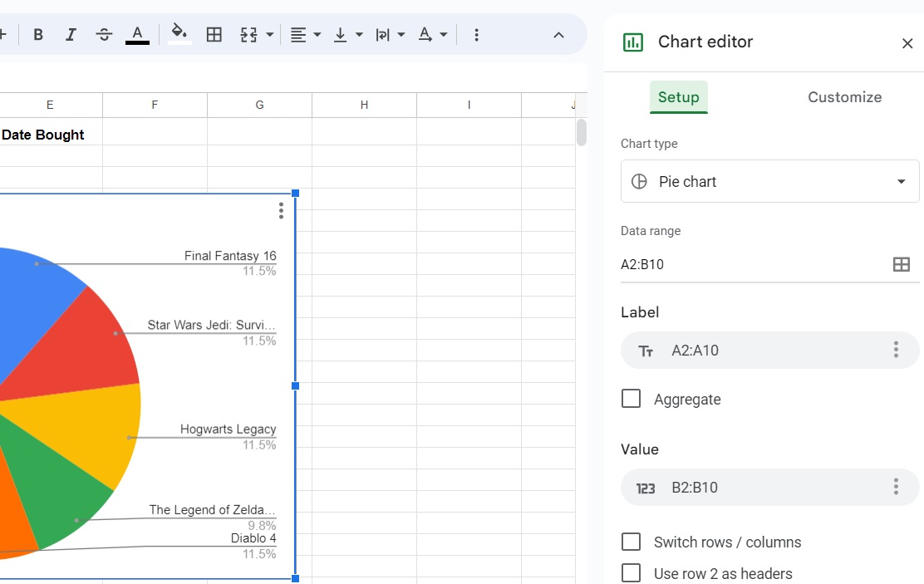Click The Legend of Zelda chart label
The width and height of the screenshot is (924, 584).
[212, 510]
